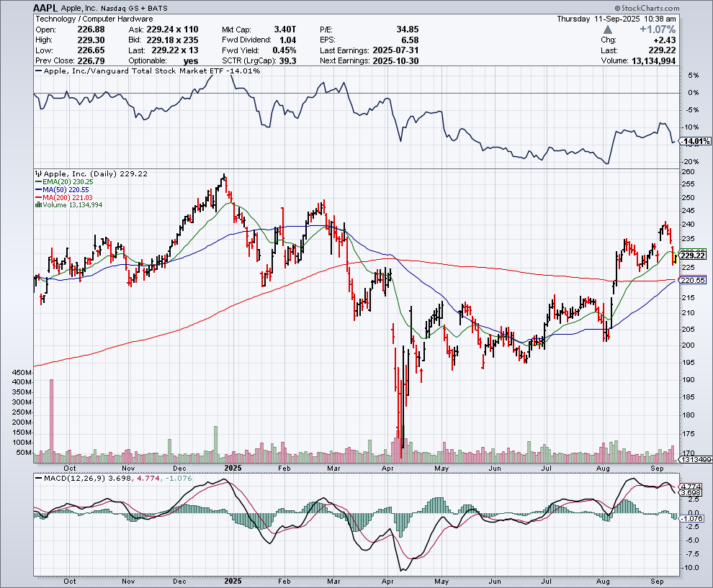The width and height of the screenshot is (713, 588).
Task: Click the candlestick icon beside Apple, Inc. (Daily)
Action: click(39, 173)
